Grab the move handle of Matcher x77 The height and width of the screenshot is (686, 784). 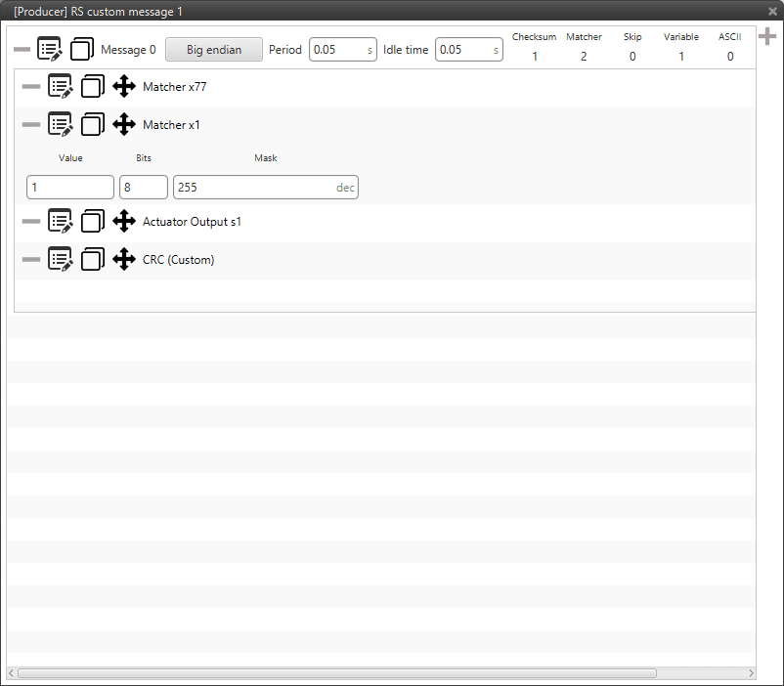pyautogui.click(x=124, y=86)
